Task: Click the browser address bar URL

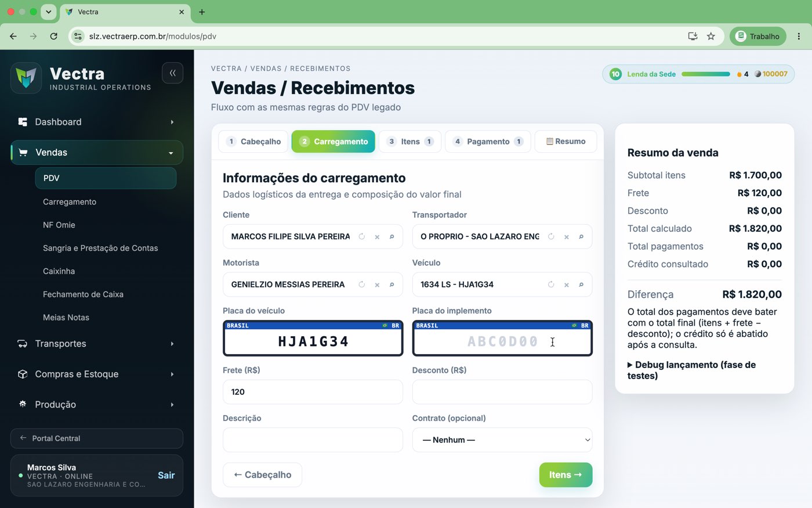Action: pos(153,36)
